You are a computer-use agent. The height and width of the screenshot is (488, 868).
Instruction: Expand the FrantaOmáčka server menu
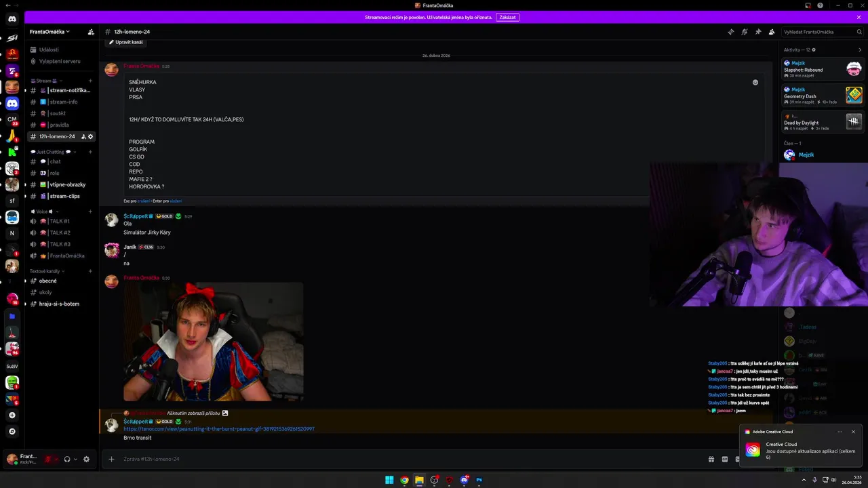tap(50, 32)
